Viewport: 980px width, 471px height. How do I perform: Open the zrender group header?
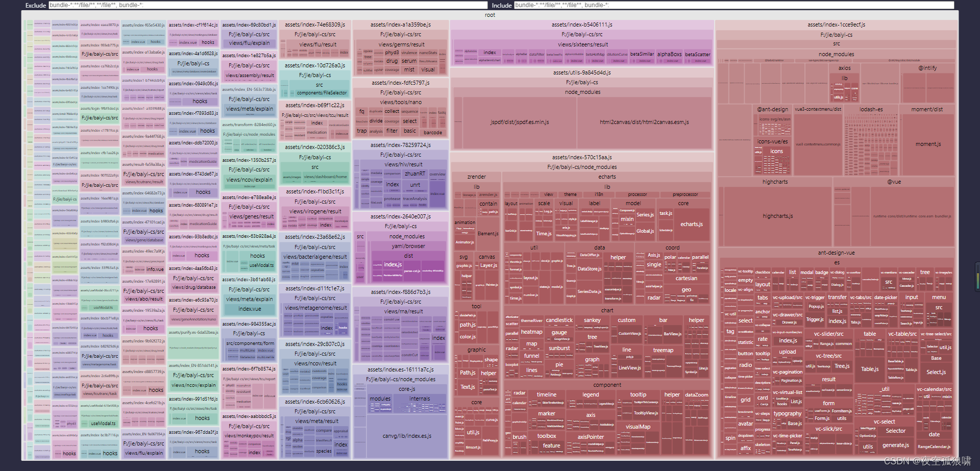(x=477, y=177)
